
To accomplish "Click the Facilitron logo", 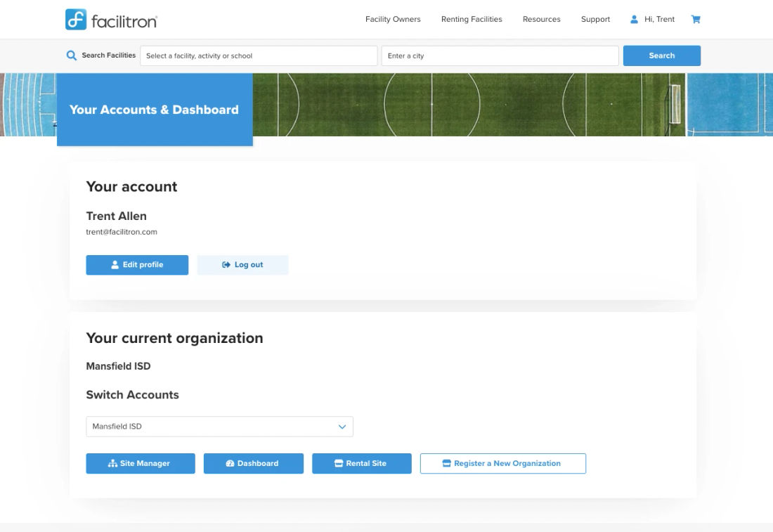I will point(112,20).
